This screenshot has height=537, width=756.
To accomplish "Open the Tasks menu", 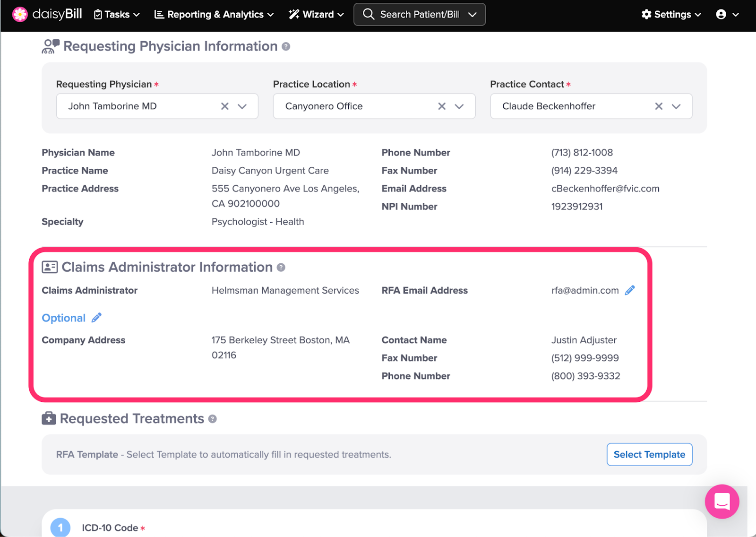I will [x=117, y=15].
